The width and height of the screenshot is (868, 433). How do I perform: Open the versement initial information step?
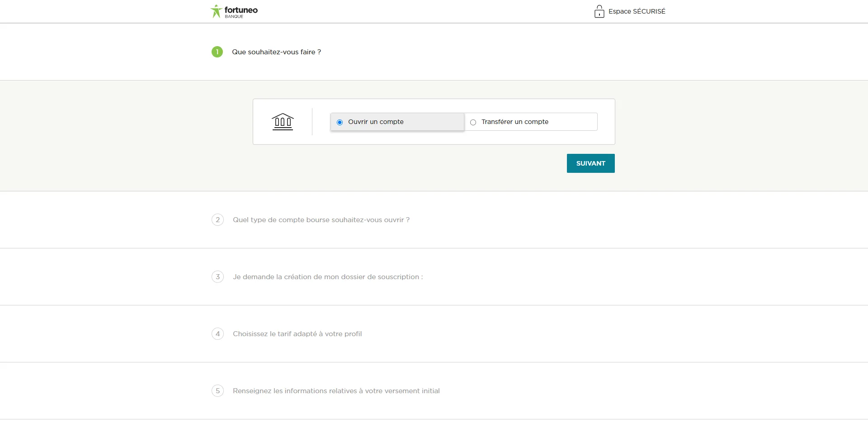336,391
